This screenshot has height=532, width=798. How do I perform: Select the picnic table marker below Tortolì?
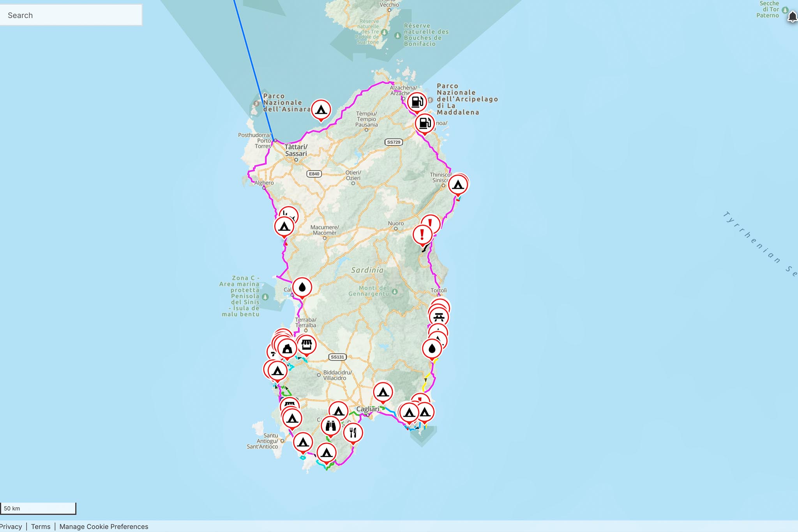[x=439, y=317]
